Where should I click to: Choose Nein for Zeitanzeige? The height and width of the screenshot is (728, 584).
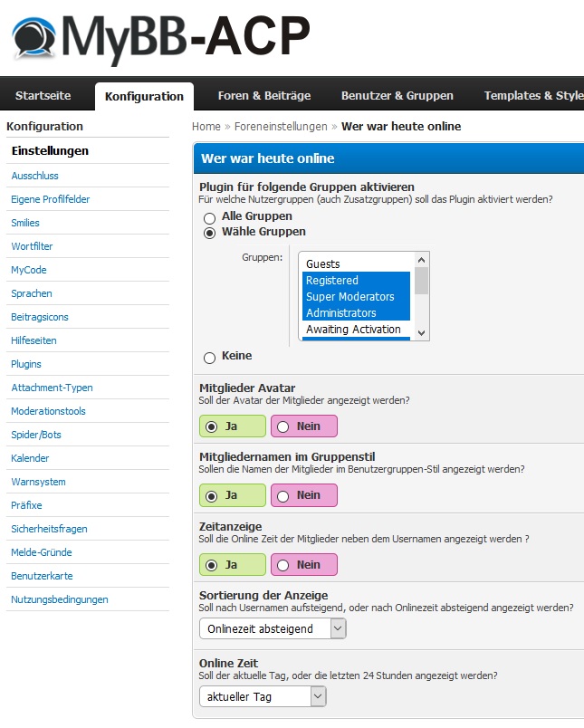point(283,565)
